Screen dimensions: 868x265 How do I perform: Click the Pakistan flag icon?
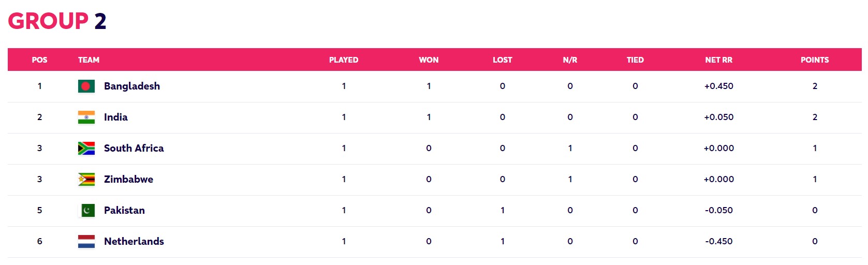coord(86,211)
